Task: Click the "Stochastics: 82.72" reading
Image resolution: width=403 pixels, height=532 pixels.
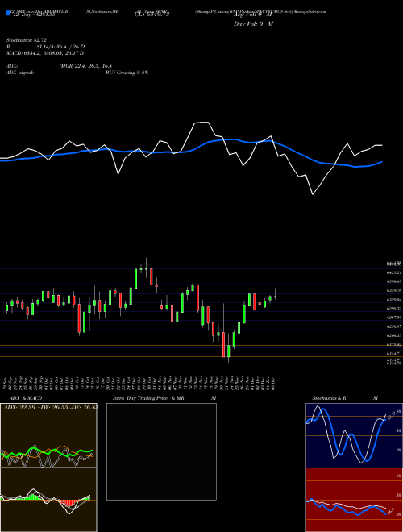Action: [x=26, y=40]
